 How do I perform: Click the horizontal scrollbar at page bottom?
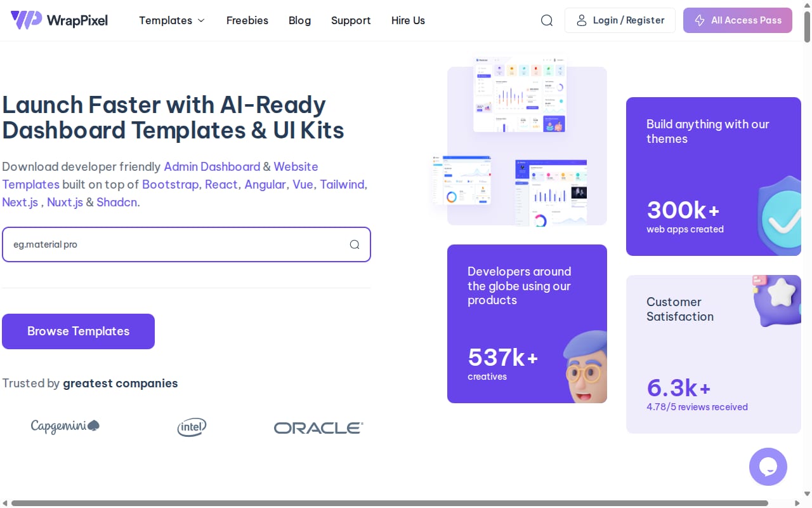(390, 503)
